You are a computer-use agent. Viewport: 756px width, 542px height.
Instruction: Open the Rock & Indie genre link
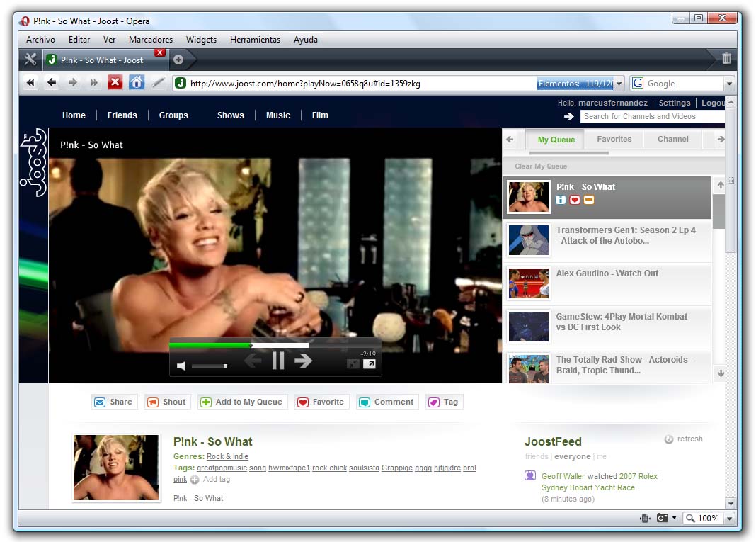click(227, 456)
